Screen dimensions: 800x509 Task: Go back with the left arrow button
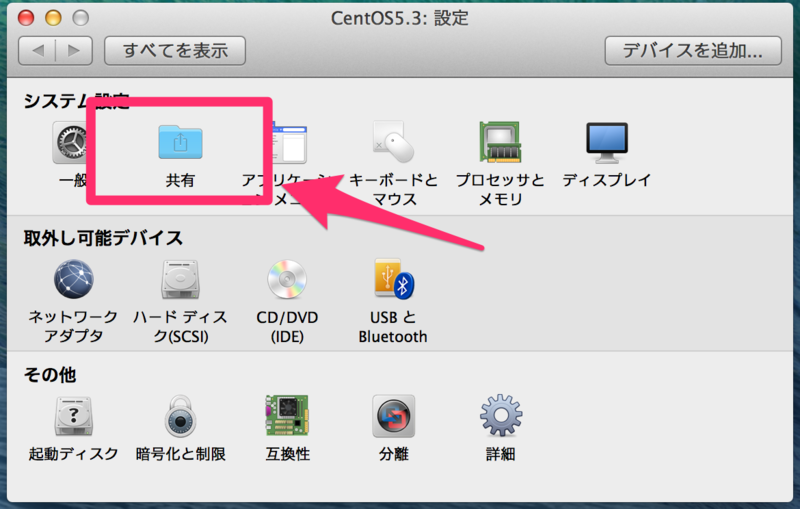point(37,50)
